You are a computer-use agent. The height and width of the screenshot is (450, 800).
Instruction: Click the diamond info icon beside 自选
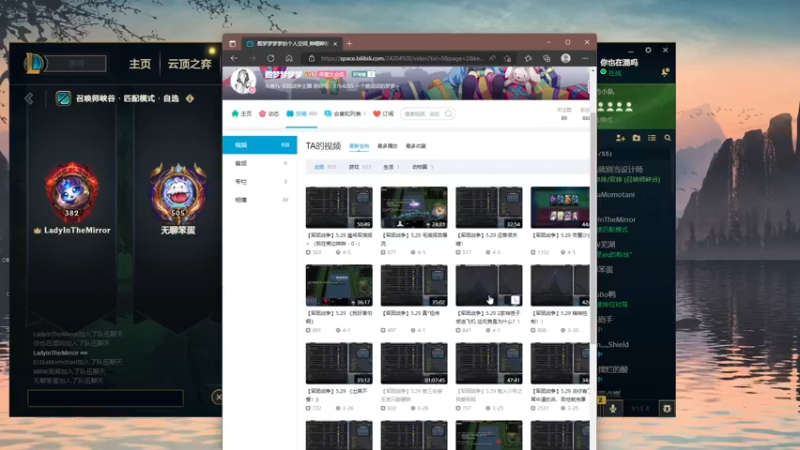pyautogui.click(x=190, y=98)
